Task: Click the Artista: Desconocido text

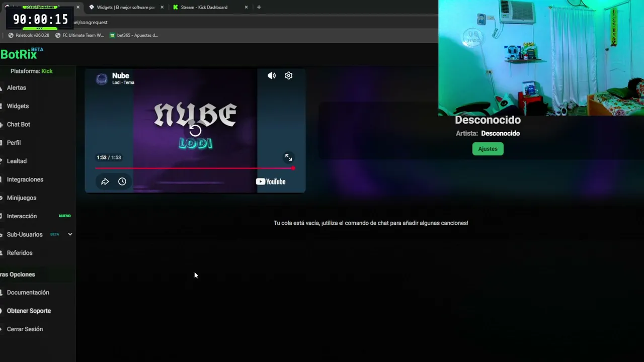Action: click(x=488, y=133)
